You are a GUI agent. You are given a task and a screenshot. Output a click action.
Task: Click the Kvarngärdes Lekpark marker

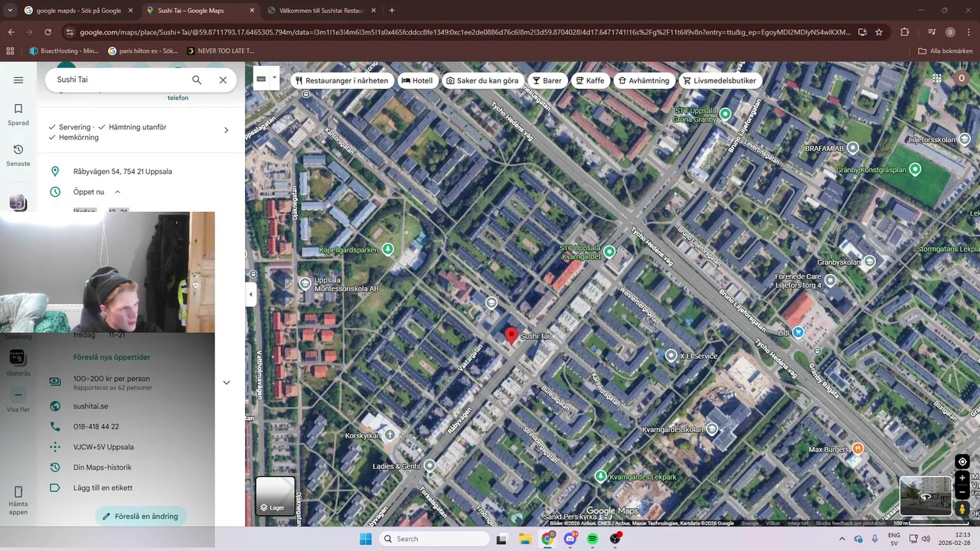click(x=601, y=476)
